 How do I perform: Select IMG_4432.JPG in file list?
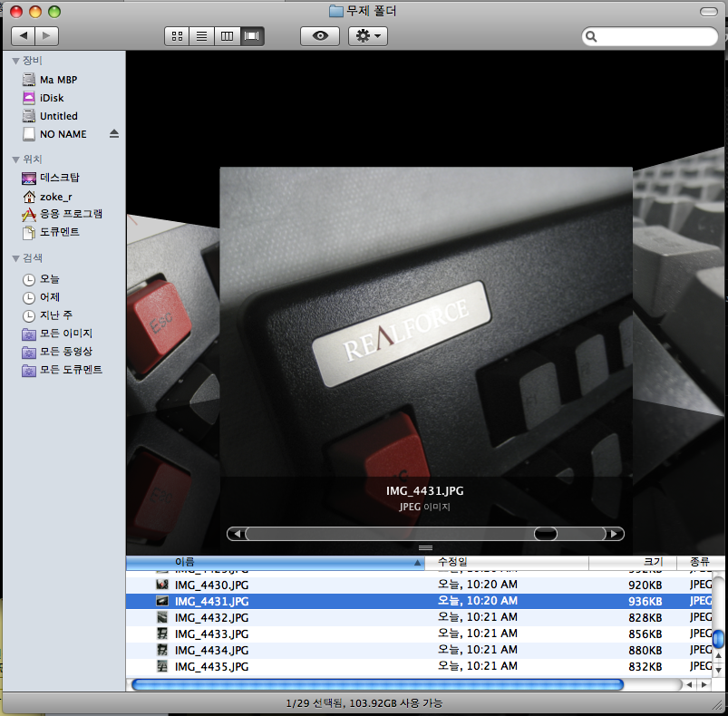[419, 617]
